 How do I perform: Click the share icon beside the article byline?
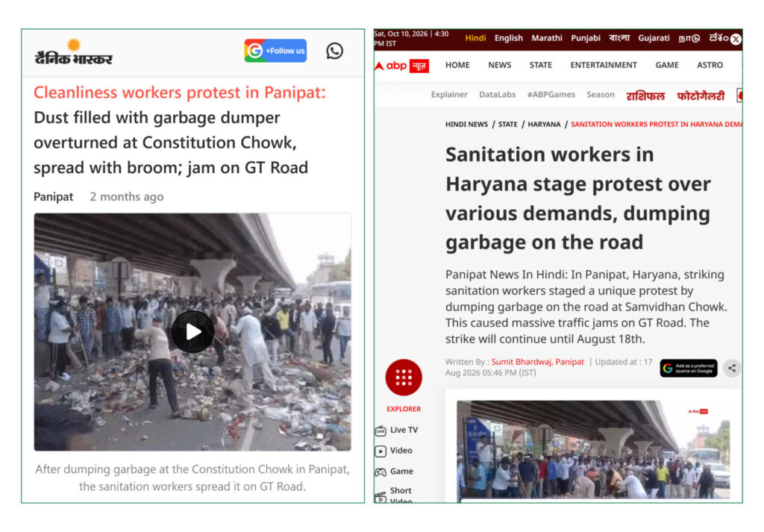(732, 369)
